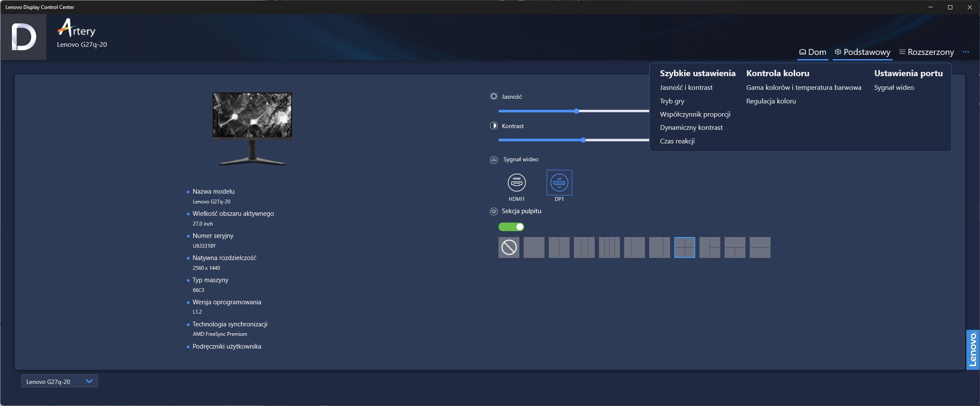
Task: Open Współczynnik proporcji menu entry
Action: click(x=695, y=114)
